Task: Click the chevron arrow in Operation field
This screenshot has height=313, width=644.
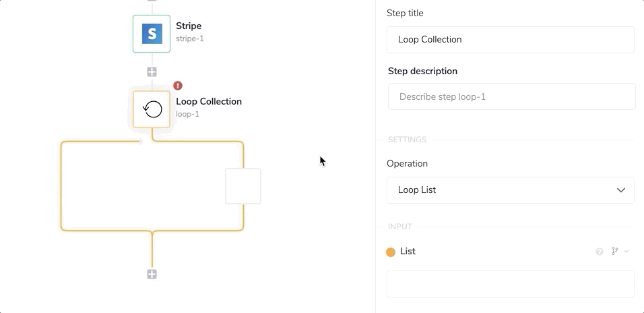Action: click(621, 190)
